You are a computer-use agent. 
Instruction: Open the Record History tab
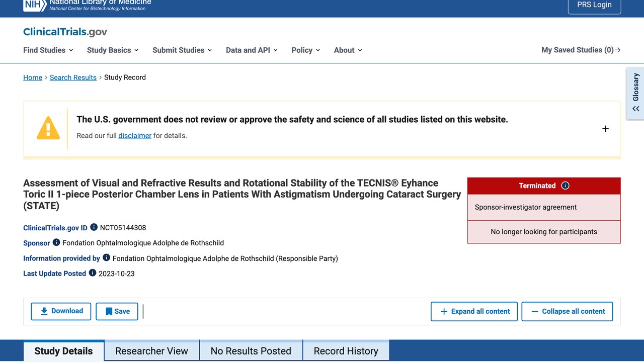click(346, 351)
